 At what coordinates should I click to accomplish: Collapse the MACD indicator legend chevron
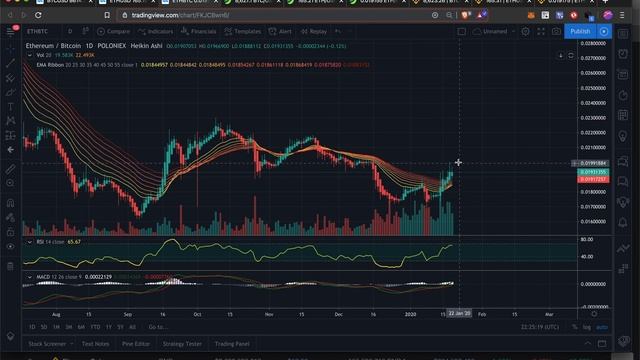29,277
